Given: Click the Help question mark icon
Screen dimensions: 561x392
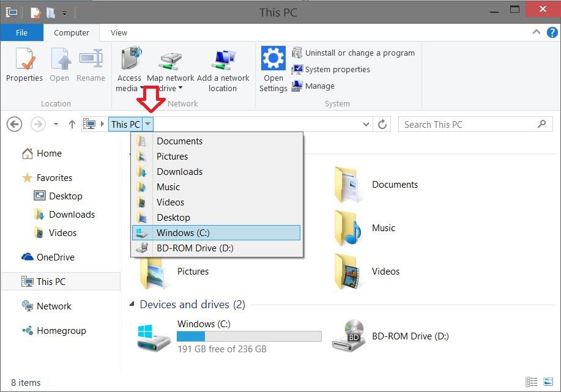Looking at the screenshot, I should click(x=550, y=32).
